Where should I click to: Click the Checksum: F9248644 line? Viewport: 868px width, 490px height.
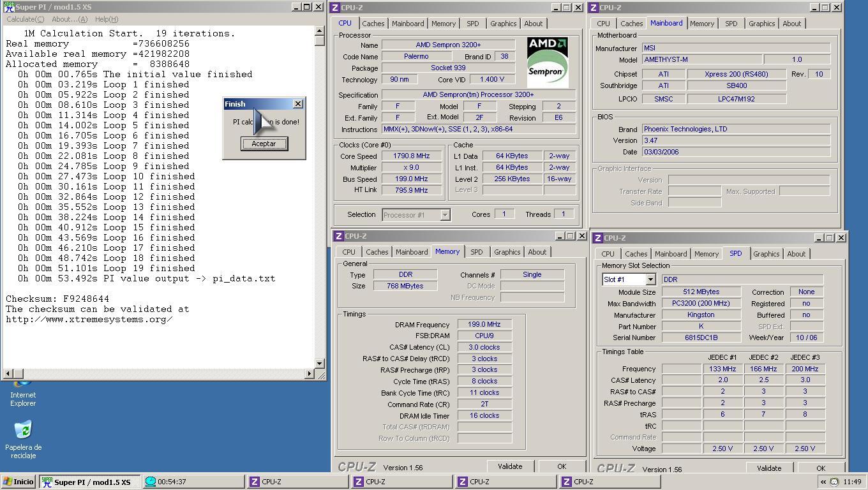57,299
